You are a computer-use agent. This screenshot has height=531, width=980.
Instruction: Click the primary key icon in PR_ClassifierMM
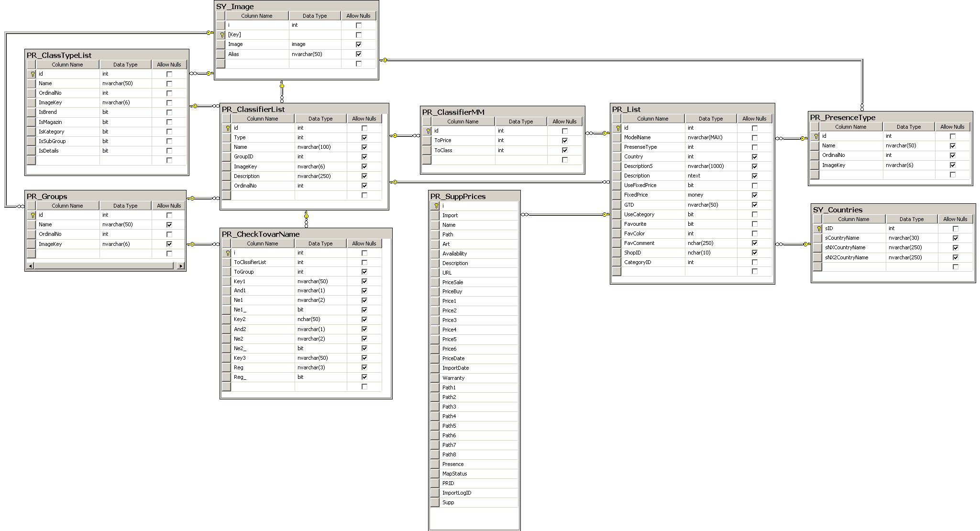[428, 131]
